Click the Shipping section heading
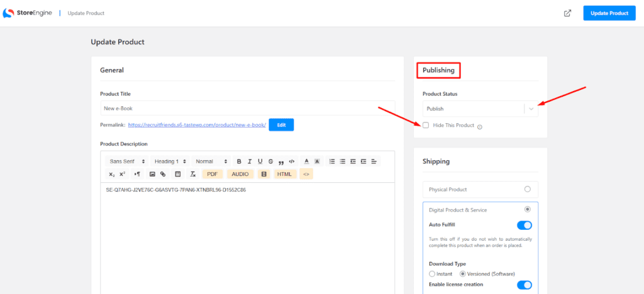The image size is (644, 294). [436, 161]
